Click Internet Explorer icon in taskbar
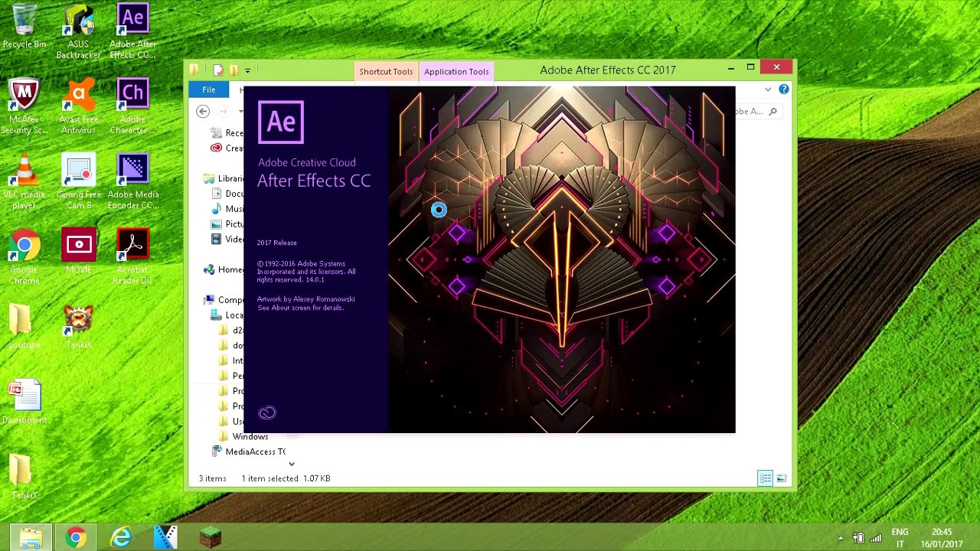980x551 pixels. pyautogui.click(x=120, y=537)
